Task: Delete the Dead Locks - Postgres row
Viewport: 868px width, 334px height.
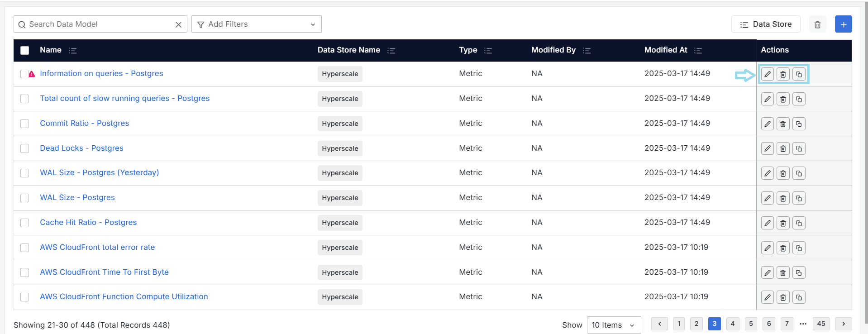Action: pyautogui.click(x=783, y=148)
